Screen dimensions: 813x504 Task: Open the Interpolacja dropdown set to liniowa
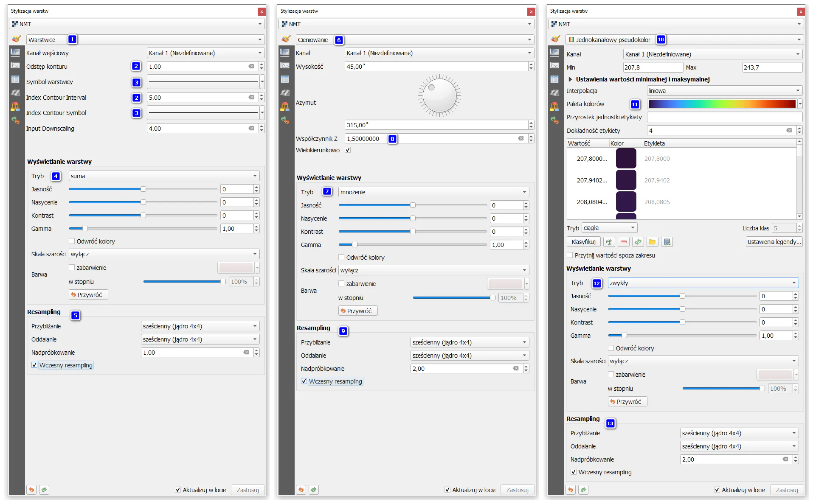pos(724,91)
